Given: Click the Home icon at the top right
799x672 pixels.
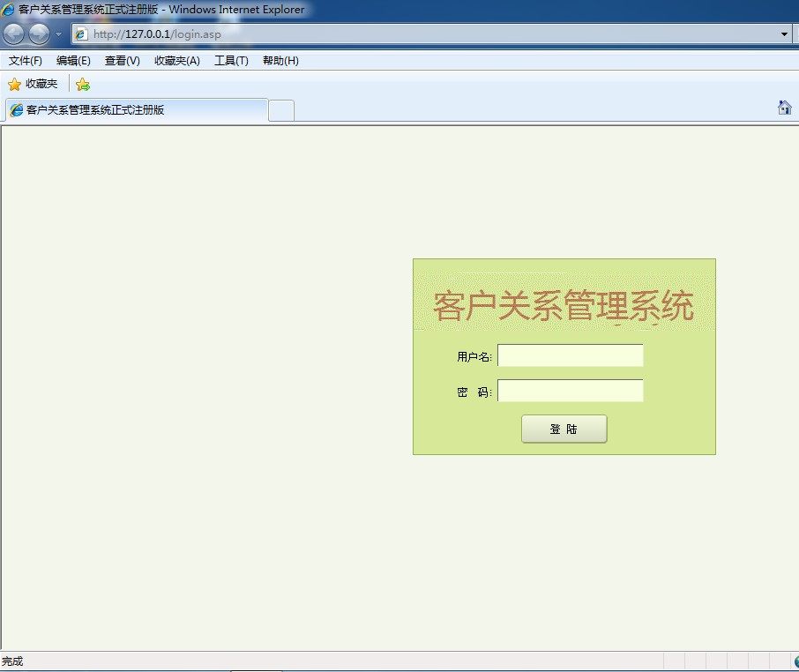Looking at the screenshot, I should pyautogui.click(x=784, y=108).
